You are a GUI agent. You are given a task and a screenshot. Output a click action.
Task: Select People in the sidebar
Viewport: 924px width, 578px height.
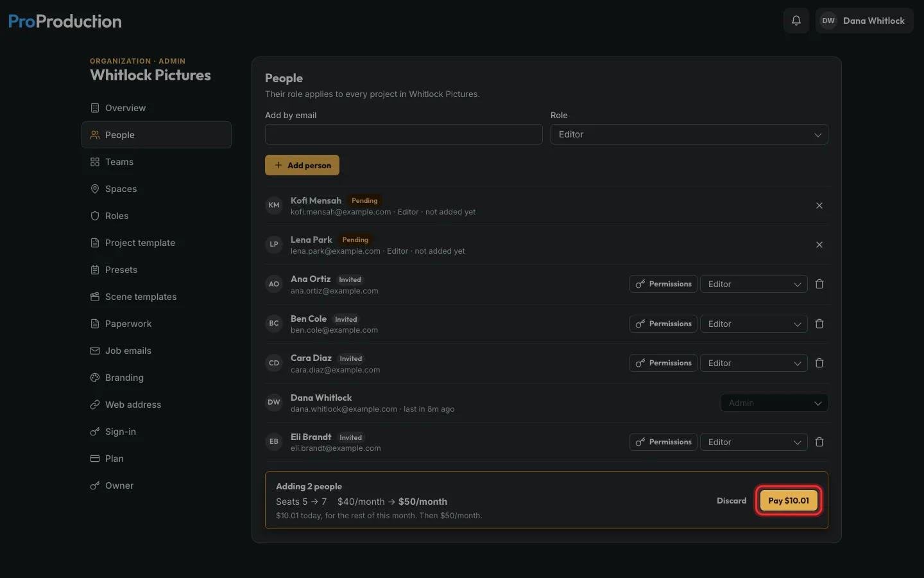(157, 135)
